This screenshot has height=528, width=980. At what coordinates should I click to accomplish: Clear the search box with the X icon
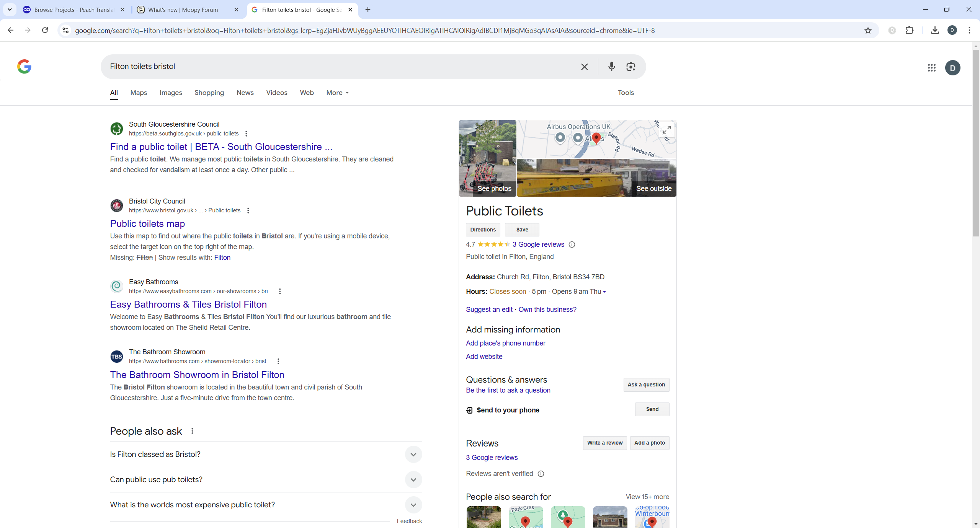584,67
